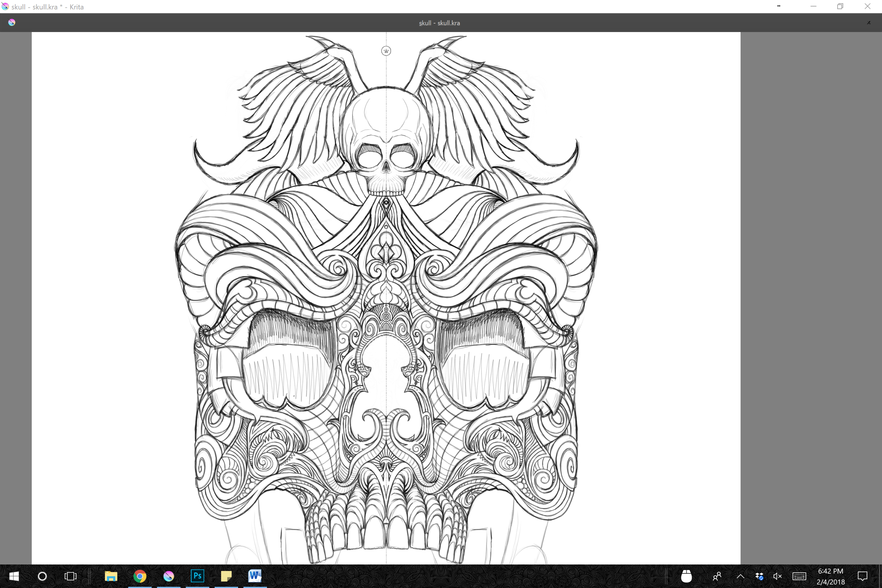
Task: Click the Krita taskbar icon
Action: (169, 576)
